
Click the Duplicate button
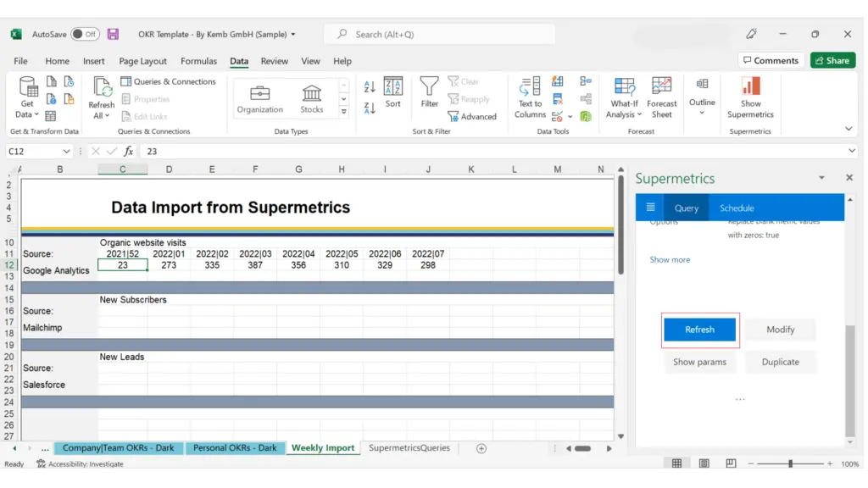click(x=780, y=362)
